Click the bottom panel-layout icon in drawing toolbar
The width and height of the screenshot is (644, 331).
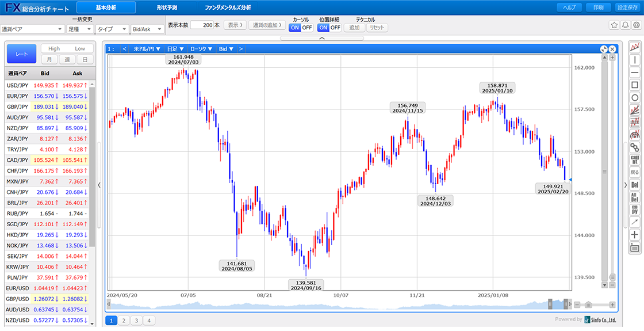[635, 248]
